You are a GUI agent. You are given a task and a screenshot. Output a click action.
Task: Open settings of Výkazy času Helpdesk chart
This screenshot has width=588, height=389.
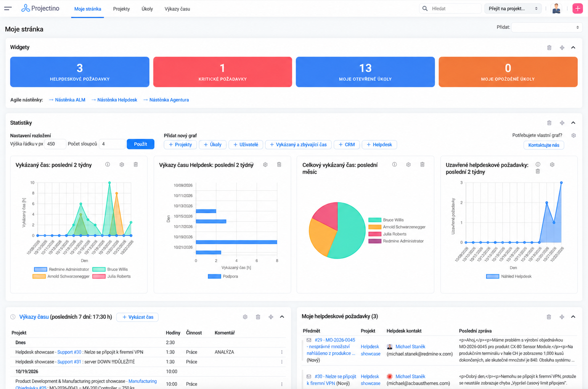(x=265, y=164)
